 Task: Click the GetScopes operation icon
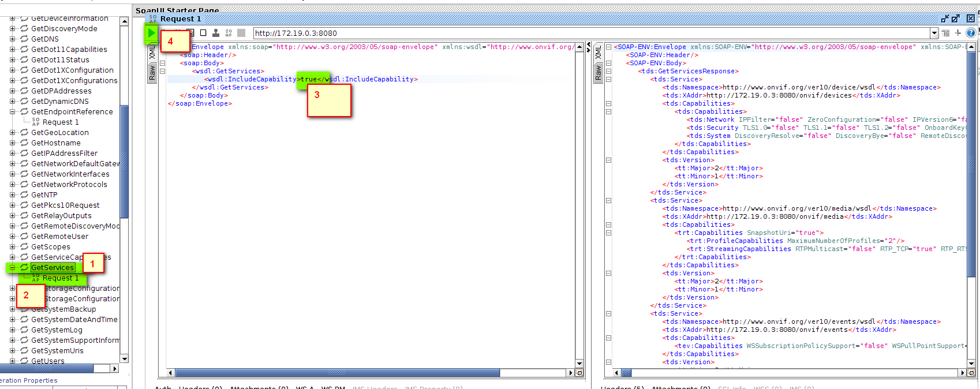tap(24, 247)
